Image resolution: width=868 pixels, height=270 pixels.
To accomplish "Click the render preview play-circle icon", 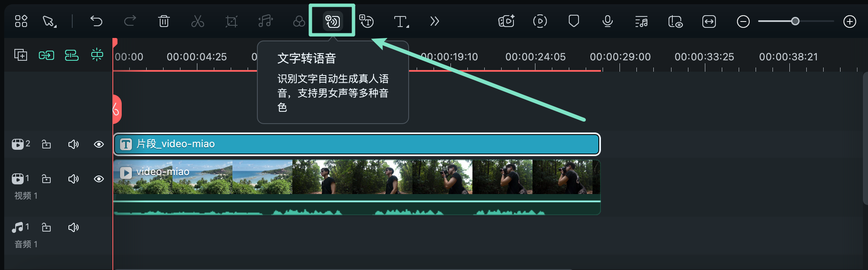I will tap(540, 21).
